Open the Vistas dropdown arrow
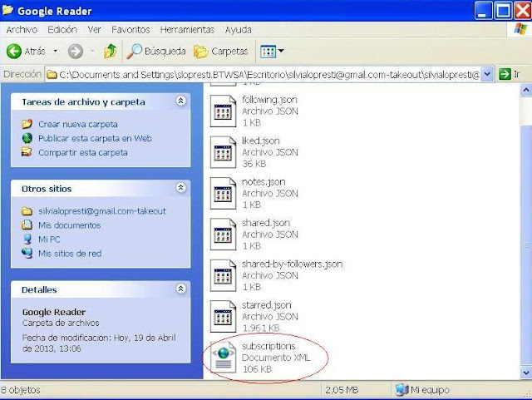 pyautogui.click(x=281, y=52)
